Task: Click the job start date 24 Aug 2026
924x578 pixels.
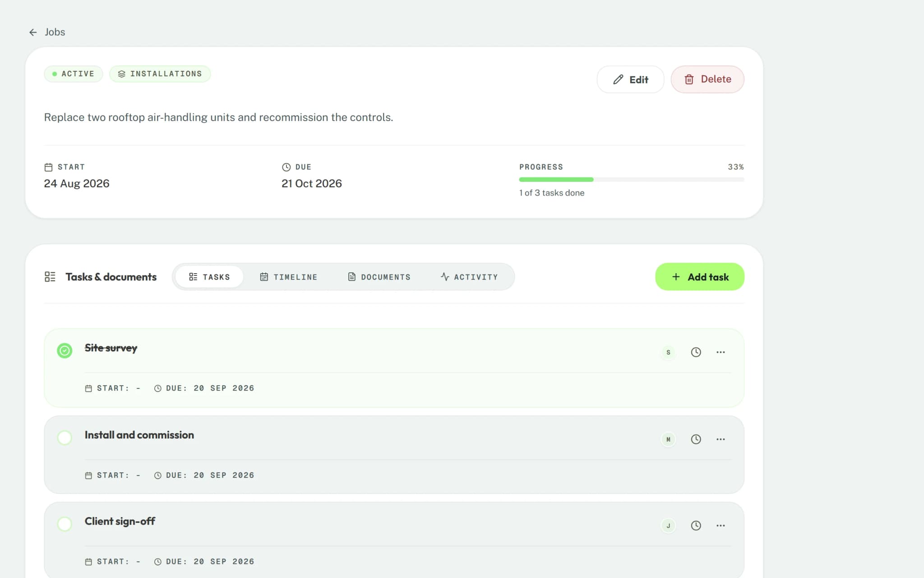Action: [77, 183]
